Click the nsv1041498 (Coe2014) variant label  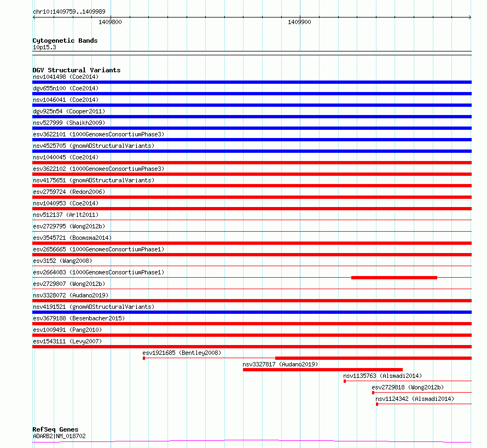tap(66, 77)
